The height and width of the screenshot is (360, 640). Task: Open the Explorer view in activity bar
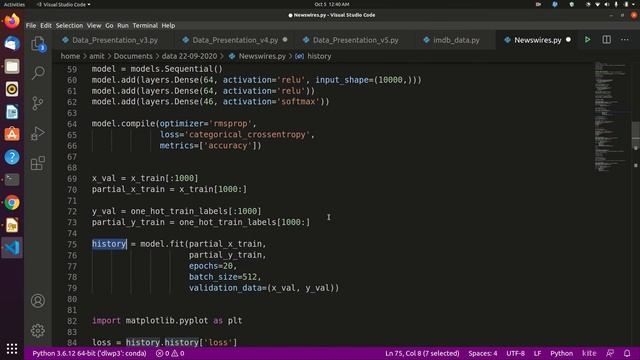coord(38,44)
